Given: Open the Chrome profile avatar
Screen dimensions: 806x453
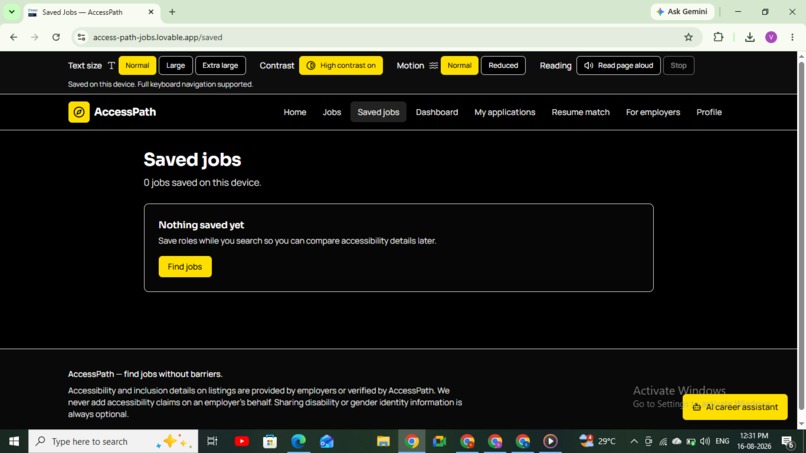Looking at the screenshot, I should [x=771, y=37].
